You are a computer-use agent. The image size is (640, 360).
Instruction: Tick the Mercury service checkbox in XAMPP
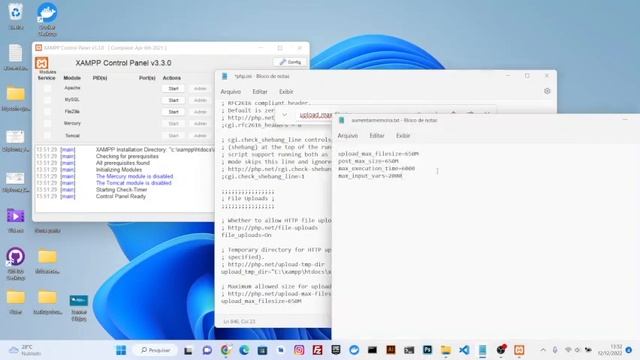pyautogui.click(x=47, y=123)
